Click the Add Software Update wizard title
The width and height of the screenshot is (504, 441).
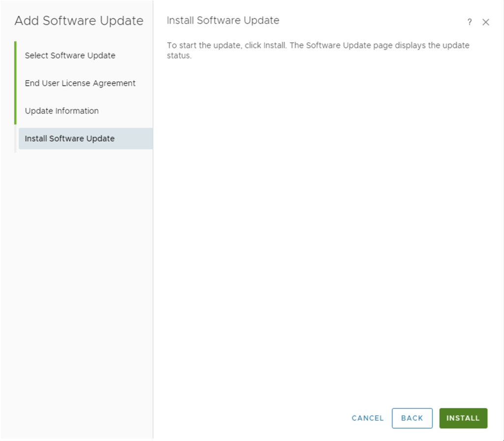point(79,21)
